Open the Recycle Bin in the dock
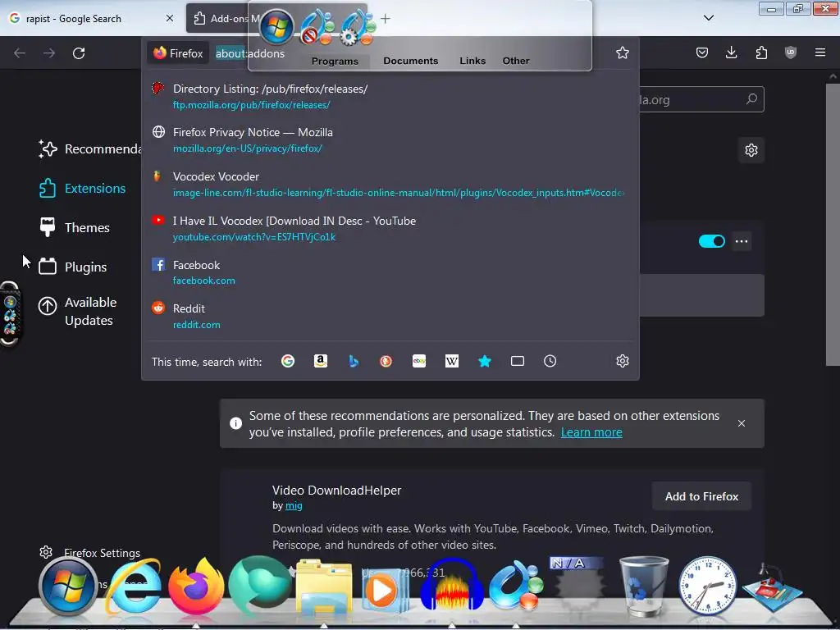Viewport: 840px width, 630px height. (x=643, y=587)
